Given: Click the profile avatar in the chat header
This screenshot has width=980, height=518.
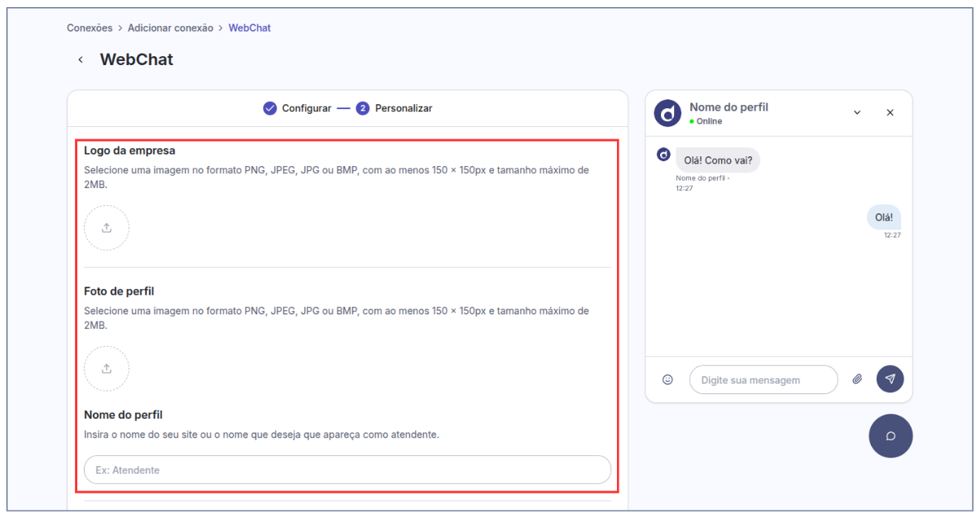Looking at the screenshot, I should coord(667,113).
